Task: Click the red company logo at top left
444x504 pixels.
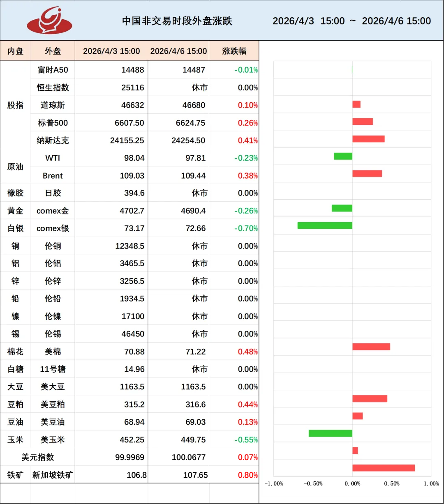Action: click(x=49, y=21)
